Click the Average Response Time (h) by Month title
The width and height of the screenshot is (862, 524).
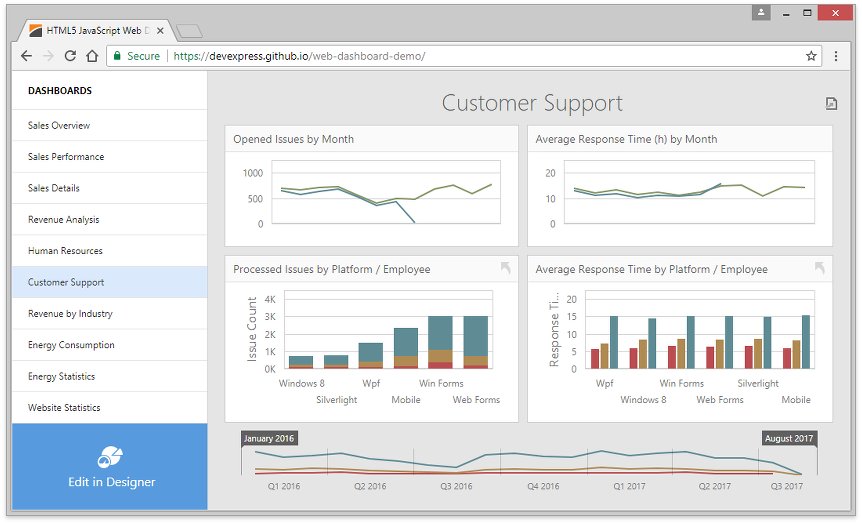(626, 139)
